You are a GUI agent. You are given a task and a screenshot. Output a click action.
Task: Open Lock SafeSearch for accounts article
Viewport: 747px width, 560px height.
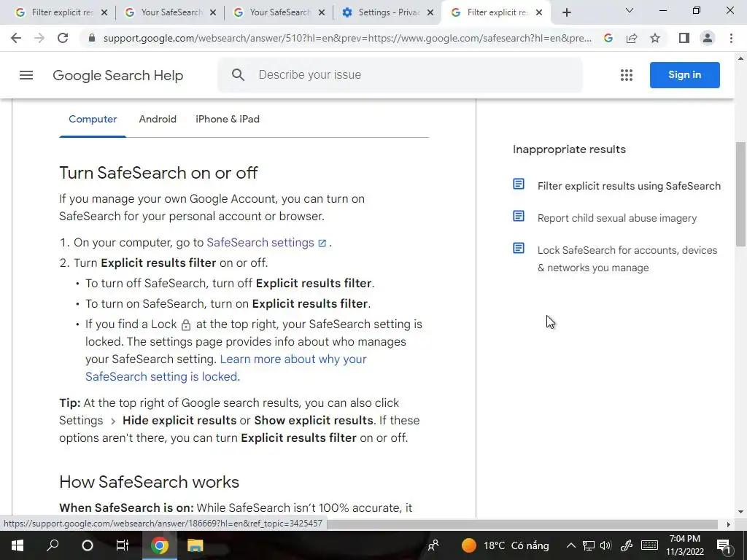tap(627, 259)
